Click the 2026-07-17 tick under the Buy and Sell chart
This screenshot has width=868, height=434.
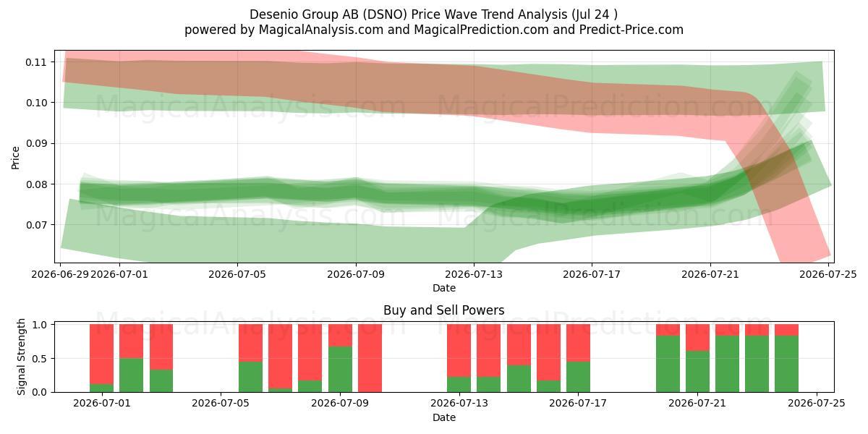click(x=578, y=404)
